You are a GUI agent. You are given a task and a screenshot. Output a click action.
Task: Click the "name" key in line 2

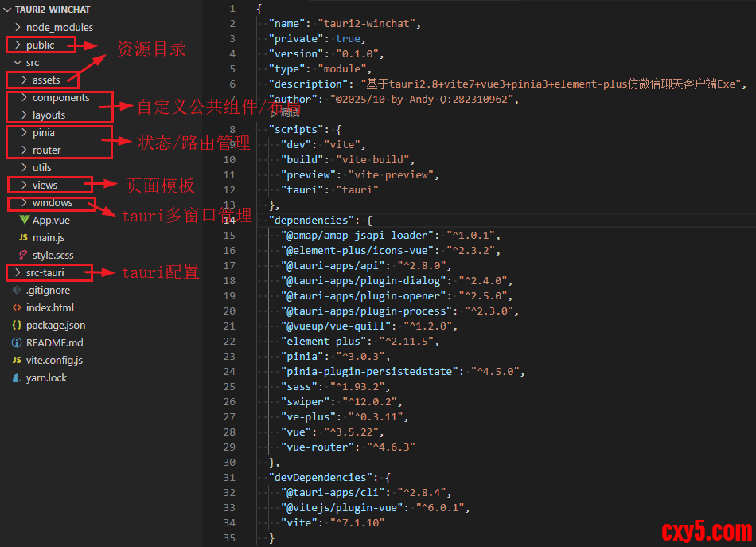point(286,24)
